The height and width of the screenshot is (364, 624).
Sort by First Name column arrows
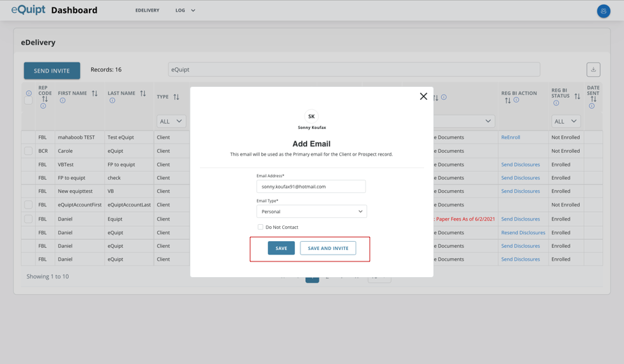(94, 93)
